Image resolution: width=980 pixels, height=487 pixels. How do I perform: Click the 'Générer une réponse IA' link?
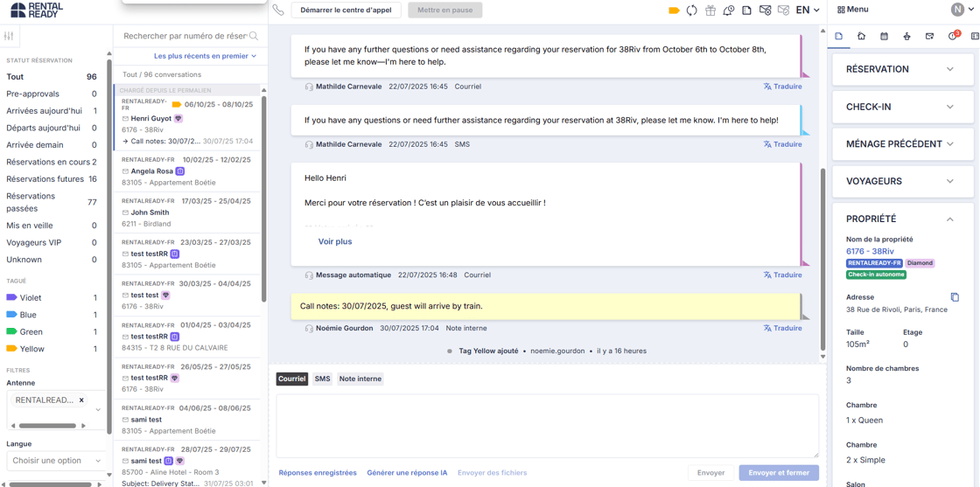tap(407, 473)
